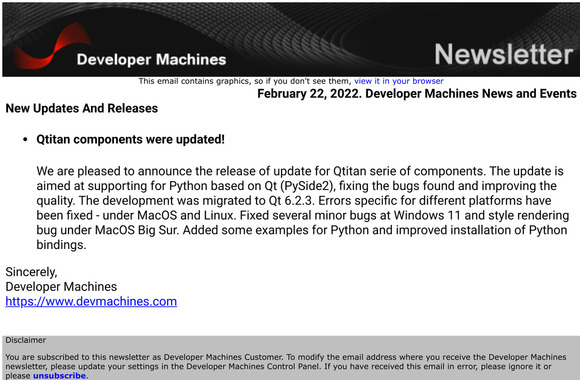
Task: Click the 'Sincerely,' closing line
Action: (31, 272)
